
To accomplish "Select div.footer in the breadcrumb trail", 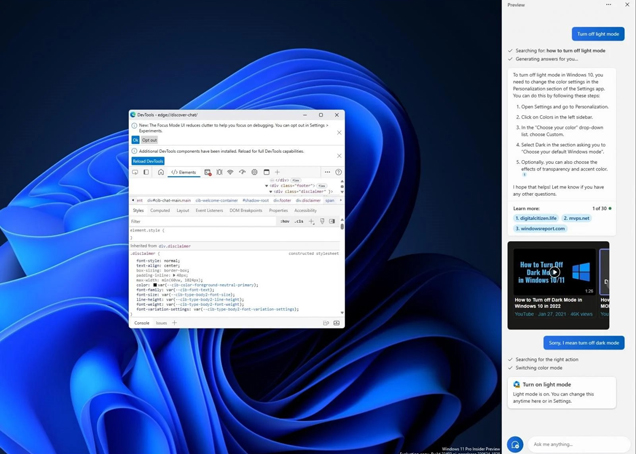I will tap(282, 200).
